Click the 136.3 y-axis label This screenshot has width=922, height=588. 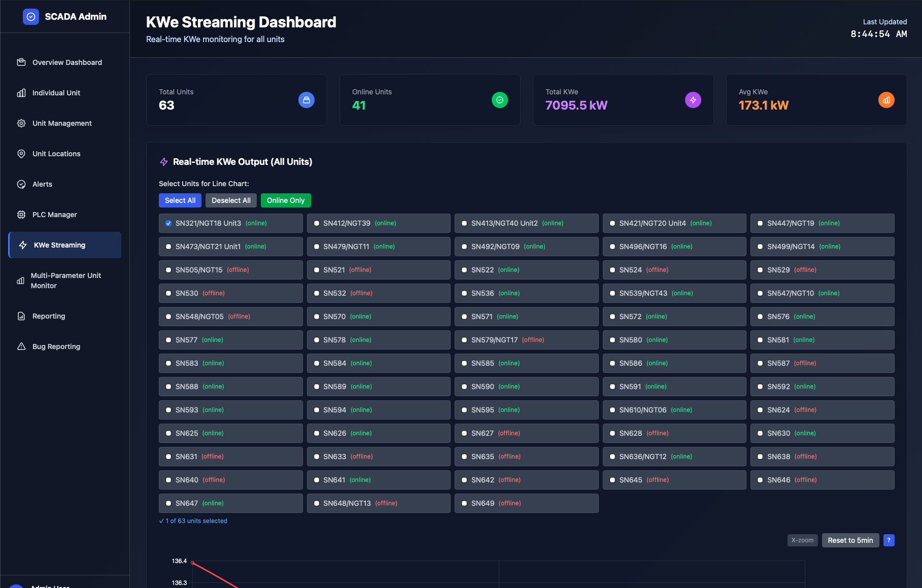(x=179, y=583)
